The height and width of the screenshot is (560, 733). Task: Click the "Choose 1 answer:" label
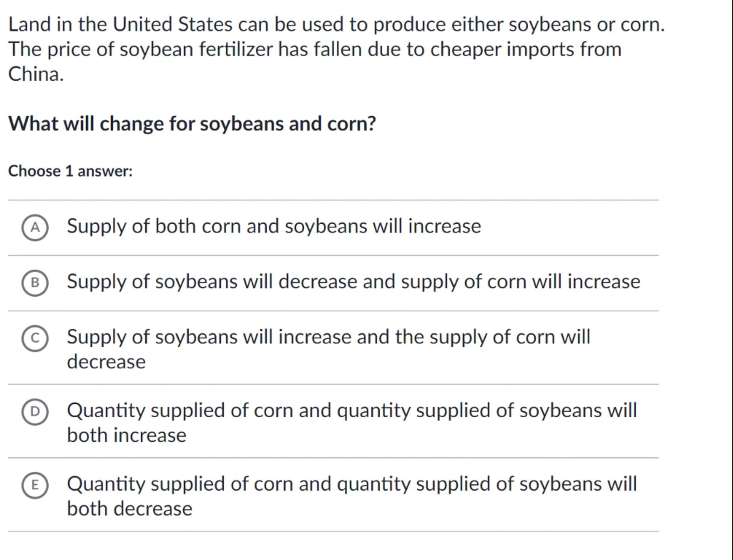[x=71, y=171]
